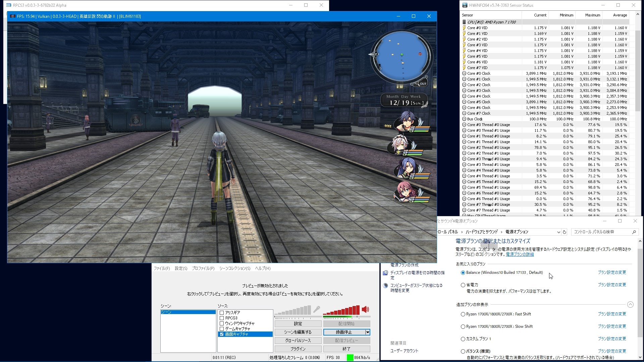
Task: Uncheck the 画面キャプチャ source
Action: pyautogui.click(x=222, y=334)
